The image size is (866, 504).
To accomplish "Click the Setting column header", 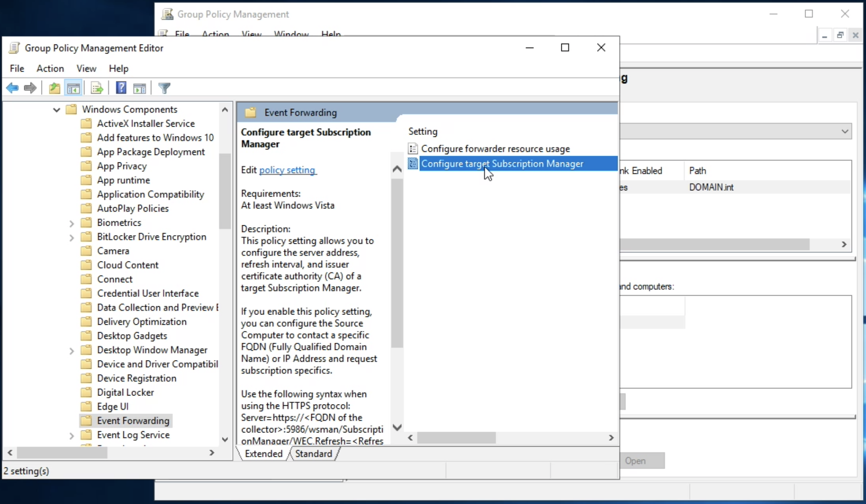I will point(423,132).
